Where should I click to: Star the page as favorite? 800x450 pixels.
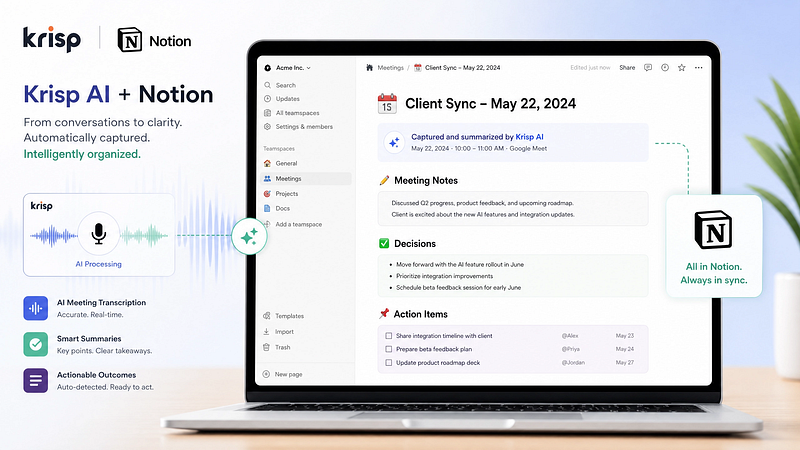(x=682, y=67)
